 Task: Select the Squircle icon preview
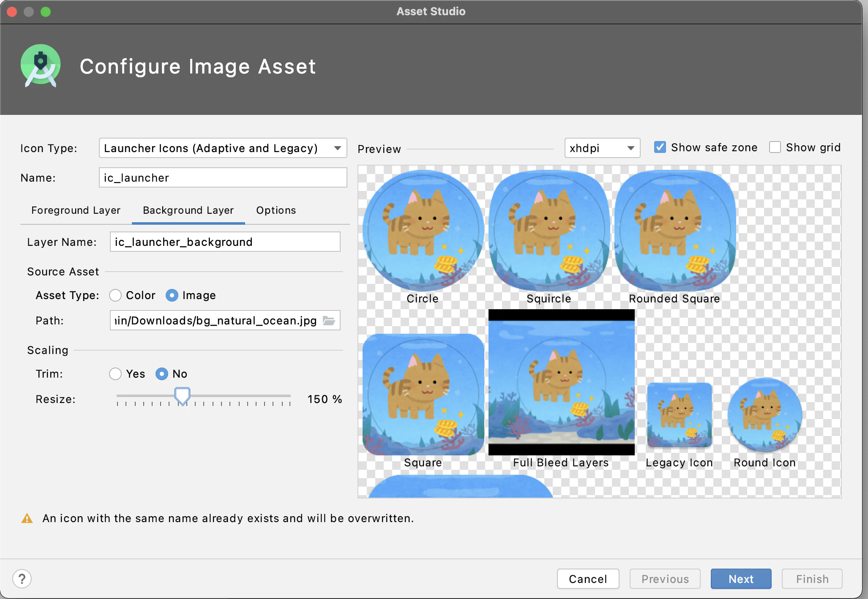coord(549,231)
